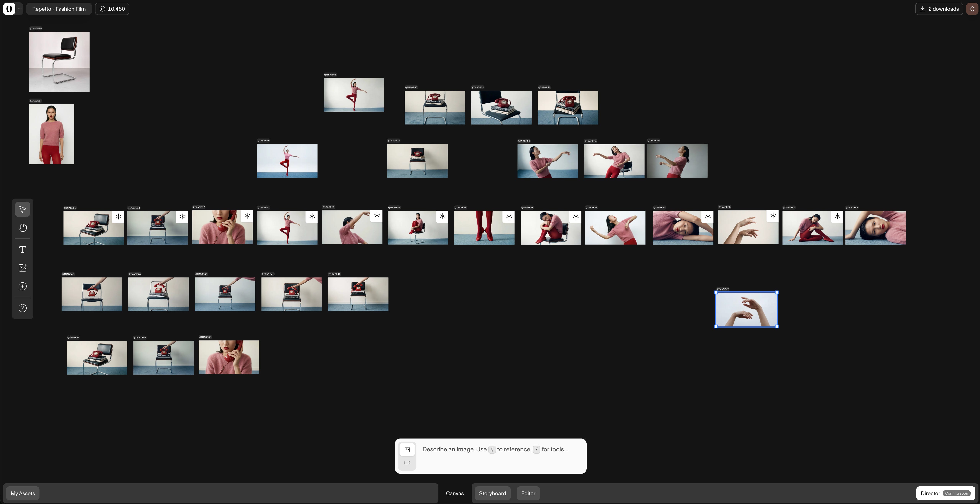Switch prompt box to image mode
The width and height of the screenshot is (980, 504).
pos(407,450)
